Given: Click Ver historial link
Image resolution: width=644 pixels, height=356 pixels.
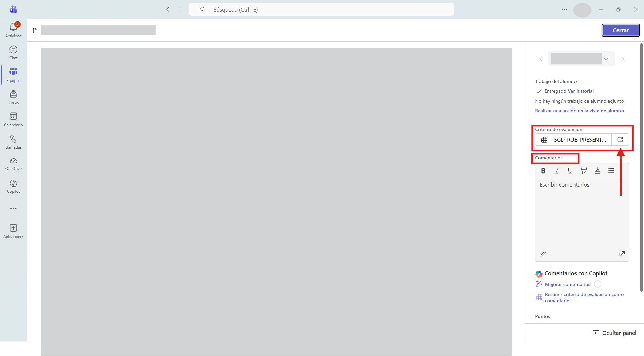Looking at the screenshot, I should (581, 91).
